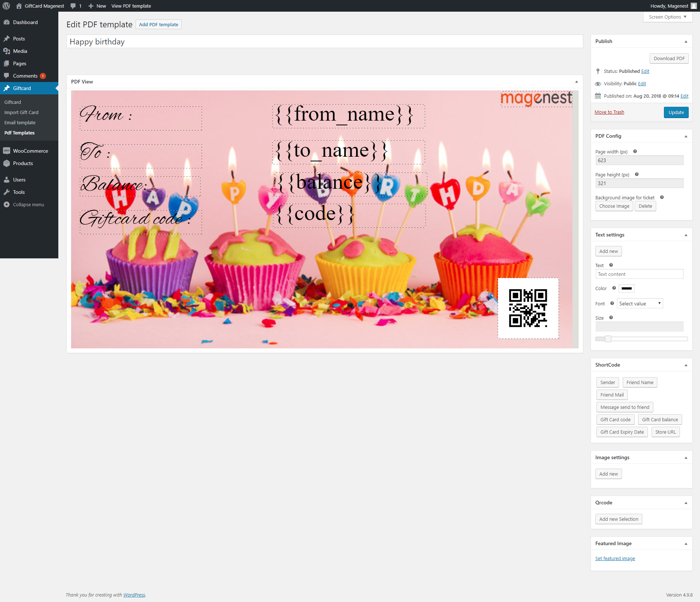Click help icon beside Font label
Viewport: 700px width, 602px height.
(612, 304)
